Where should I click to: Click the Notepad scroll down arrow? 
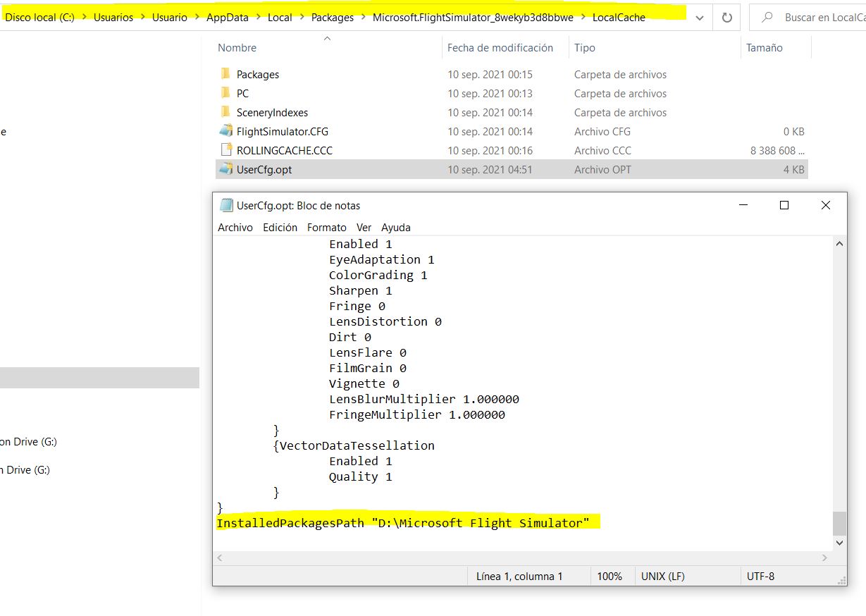(x=839, y=543)
